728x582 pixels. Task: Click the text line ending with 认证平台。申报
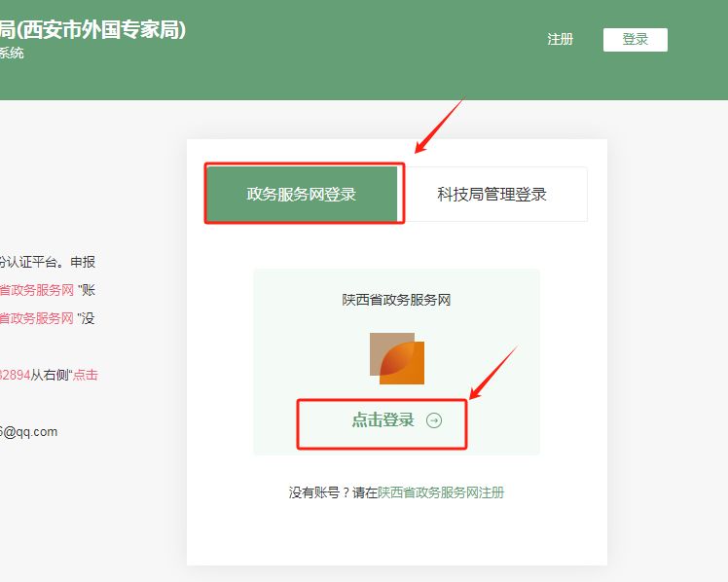pos(47,262)
